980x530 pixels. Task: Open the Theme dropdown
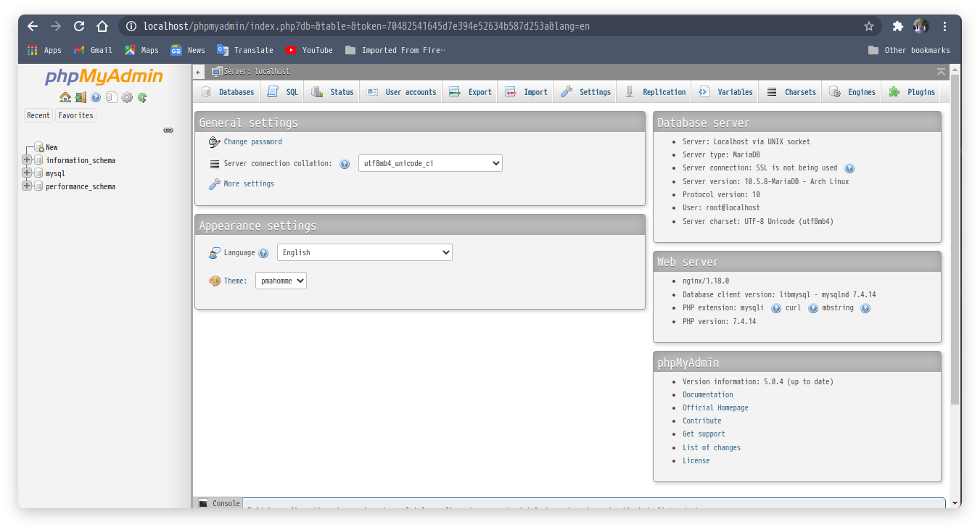pyautogui.click(x=280, y=280)
